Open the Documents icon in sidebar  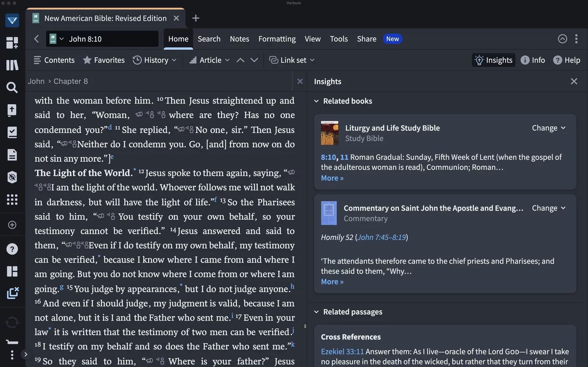coord(12,155)
